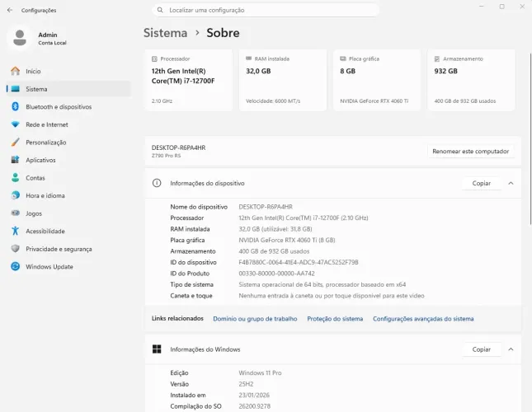Image resolution: width=532 pixels, height=412 pixels.
Task: Click the Windows logo beside Informações do Windows
Action: coord(157,349)
